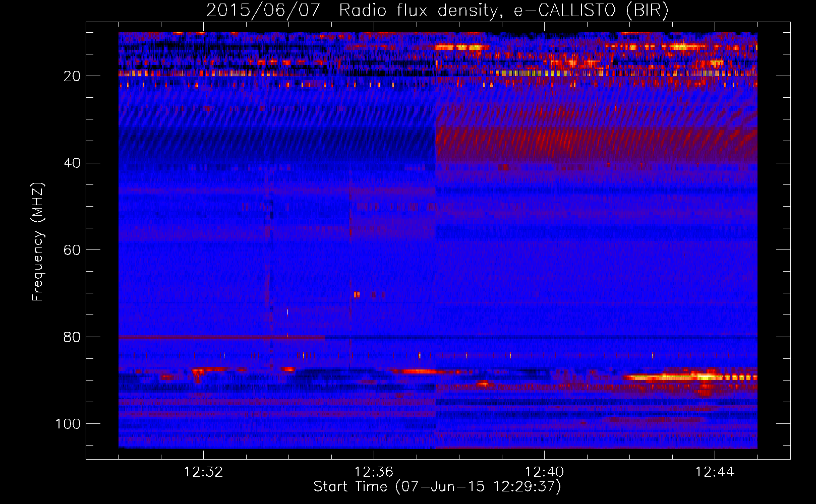The width and height of the screenshot is (816, 504).
Task: Click the '12:32' time tick label
Action: [203, 472]
